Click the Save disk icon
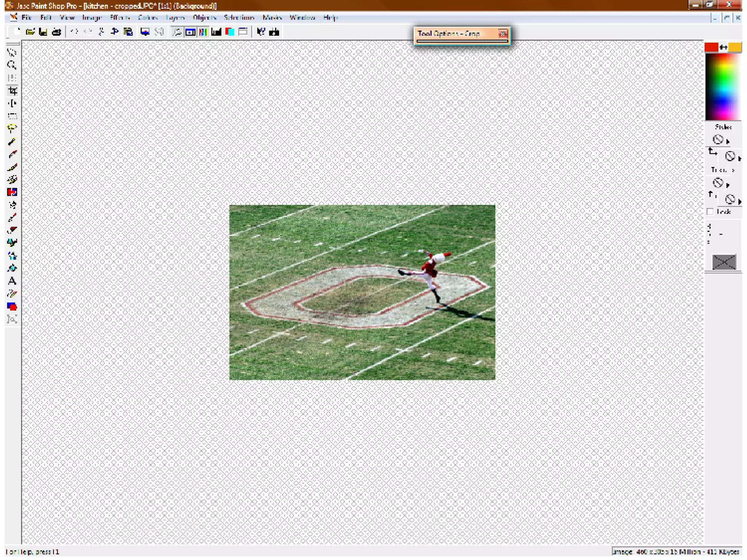 [x=43, y=32]
